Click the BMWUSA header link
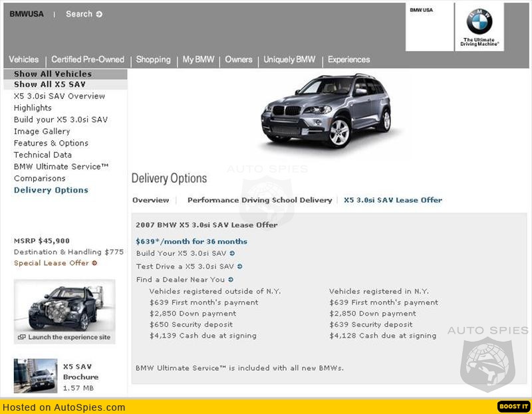Image resolution: width=532 pixels, height=414 pixels. [x=27, y=14]
